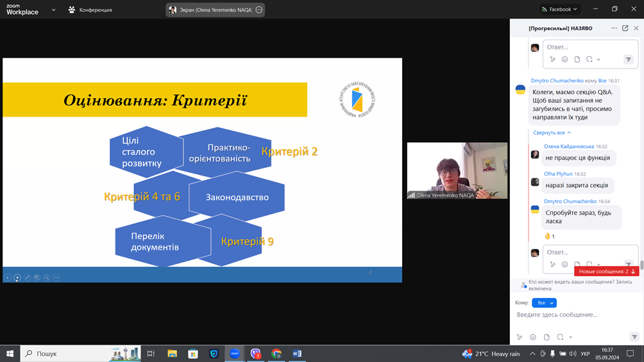Attach a file in the top reply box

tap(577, 59)
